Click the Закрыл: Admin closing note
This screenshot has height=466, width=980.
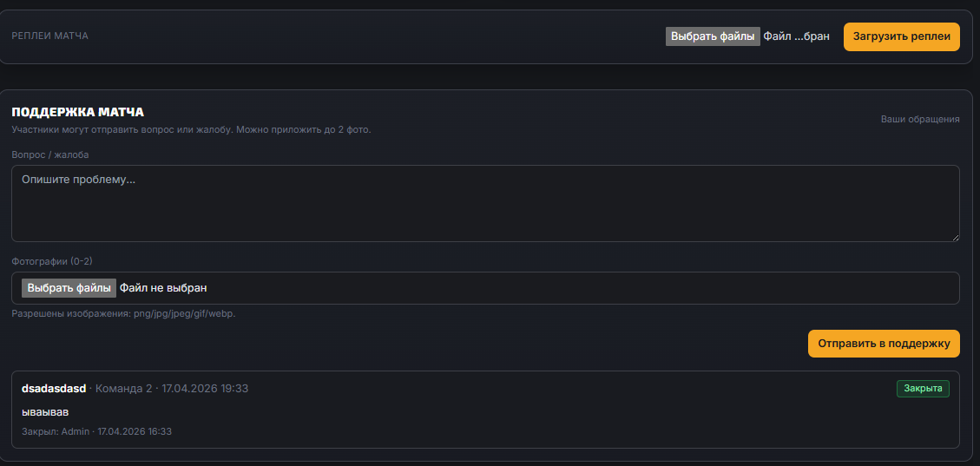97,431
